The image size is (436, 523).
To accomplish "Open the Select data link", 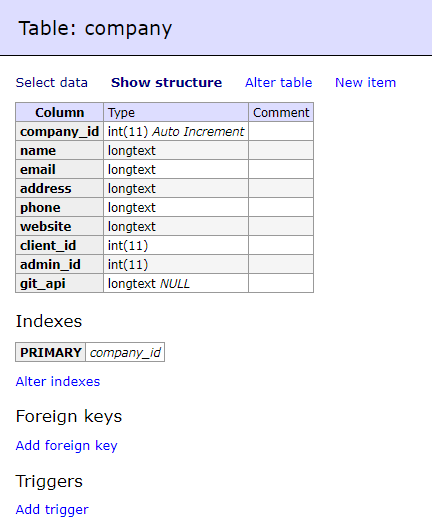I will pos(52,83).
